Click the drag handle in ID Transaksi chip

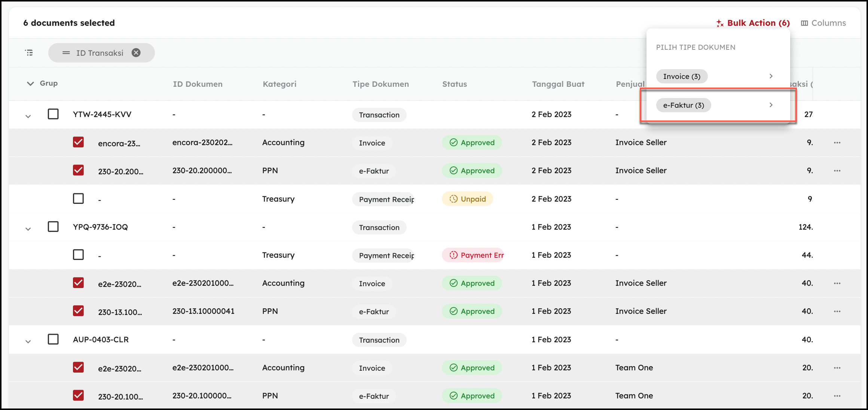click(66, 53)
